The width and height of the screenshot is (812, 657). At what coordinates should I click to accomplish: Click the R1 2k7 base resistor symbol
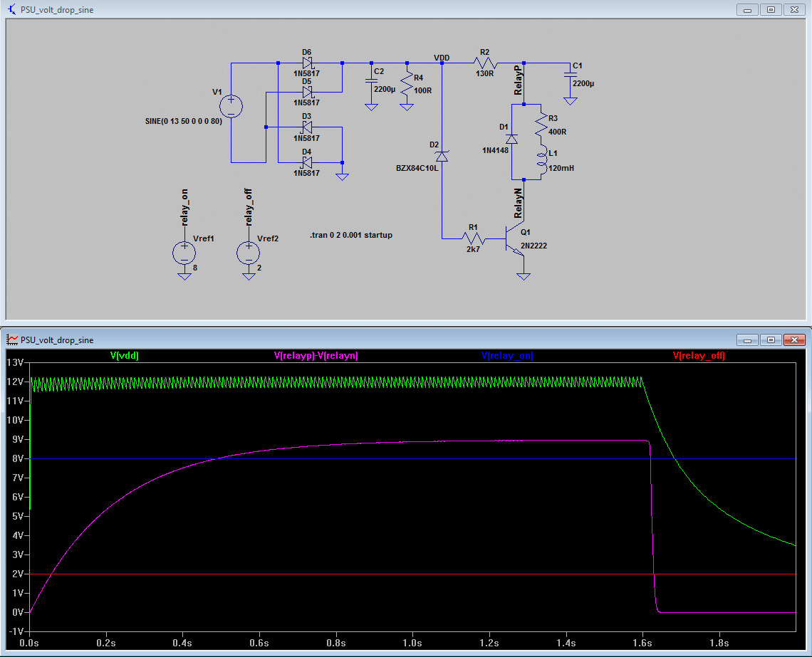click(473, 238)
